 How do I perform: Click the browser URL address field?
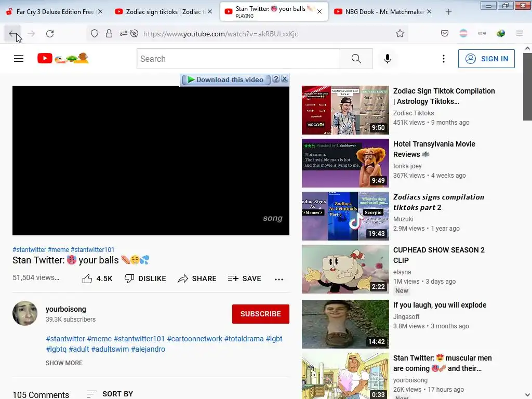click(x=264, y=34)
